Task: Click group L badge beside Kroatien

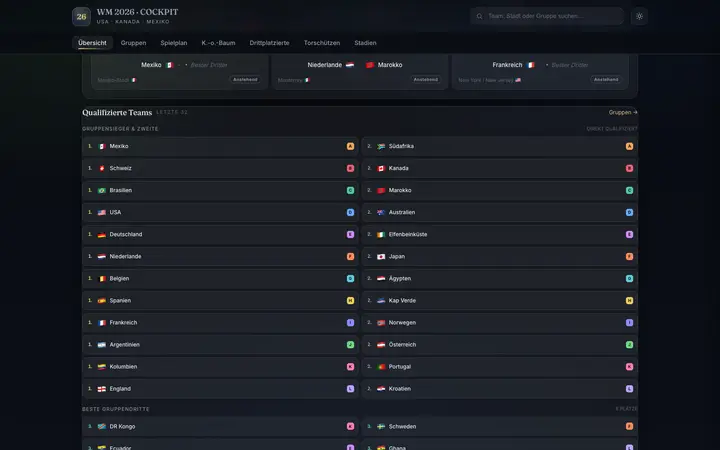Action: [630, 389]
